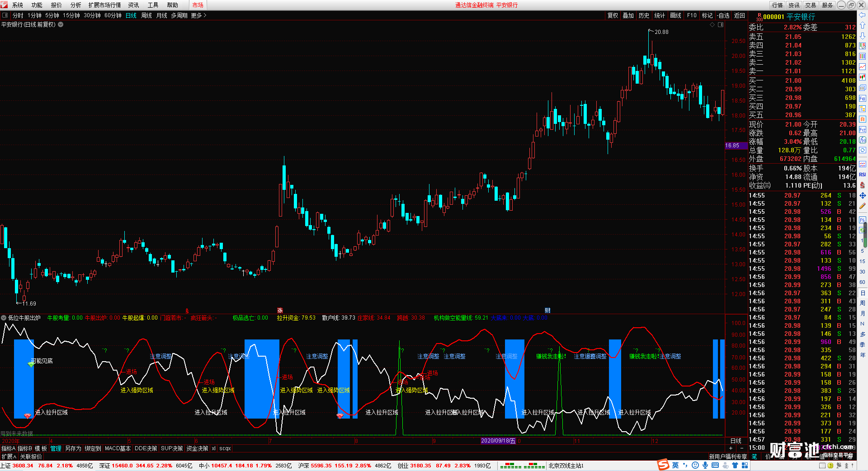Expand the 扩展 panel at the bottom
This screenshot has height=471, width=868.
[9, 457]
